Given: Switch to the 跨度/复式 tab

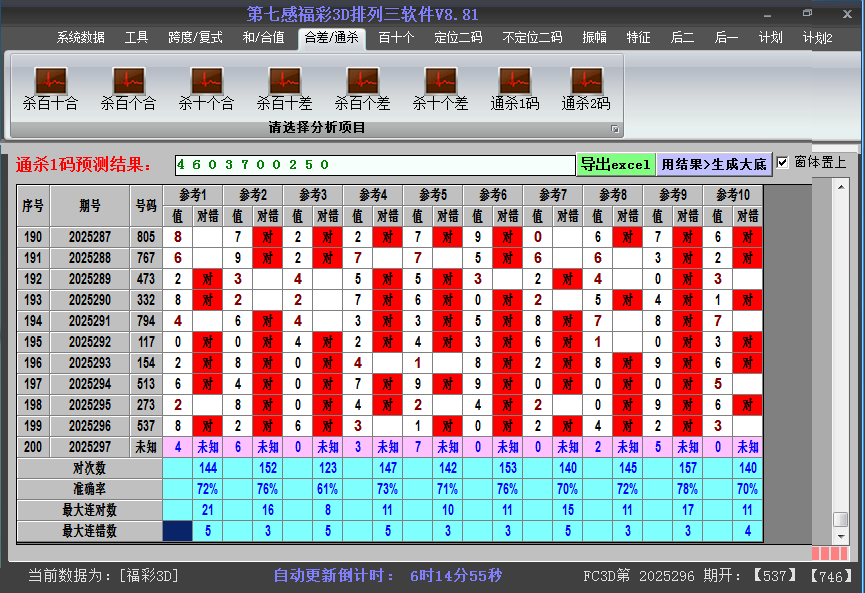Looking at the screenshot, I should tap(195, 38).
